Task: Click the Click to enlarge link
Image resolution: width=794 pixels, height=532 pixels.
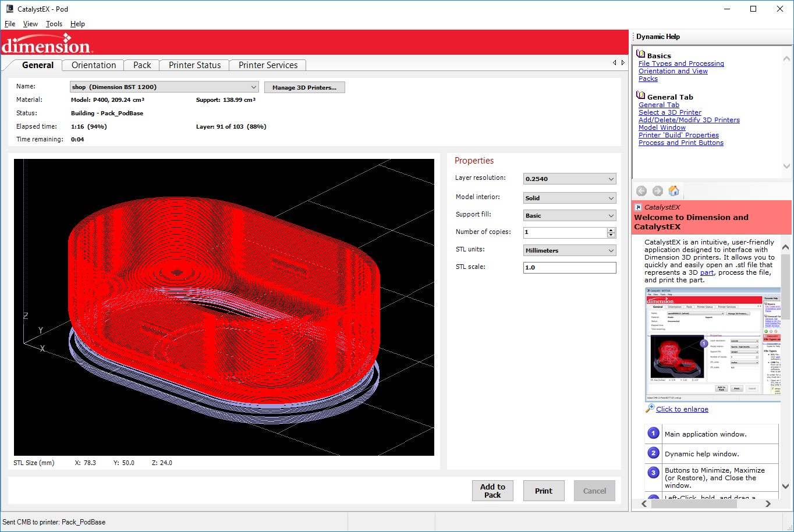Action: (682, 409)
